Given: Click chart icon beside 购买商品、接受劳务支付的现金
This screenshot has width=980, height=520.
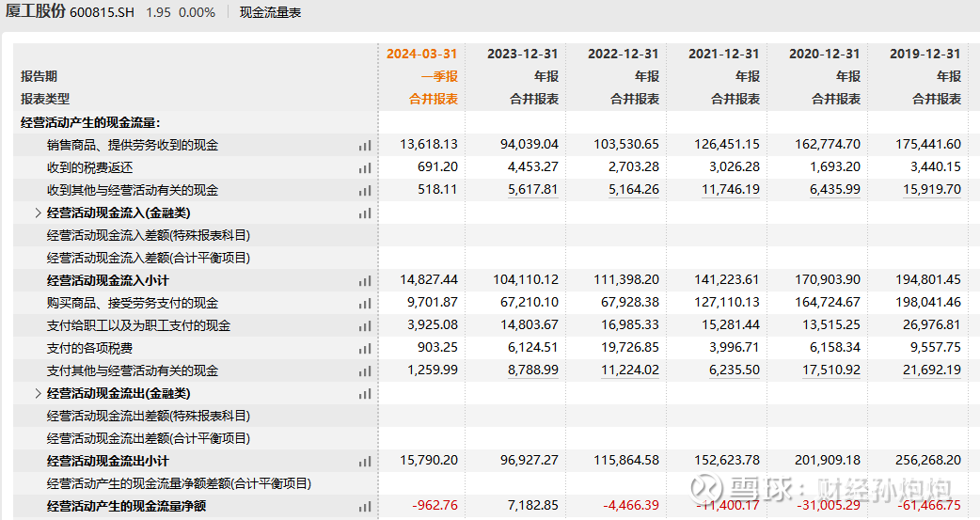Looking at the screenshot, I should coord(364,304).
